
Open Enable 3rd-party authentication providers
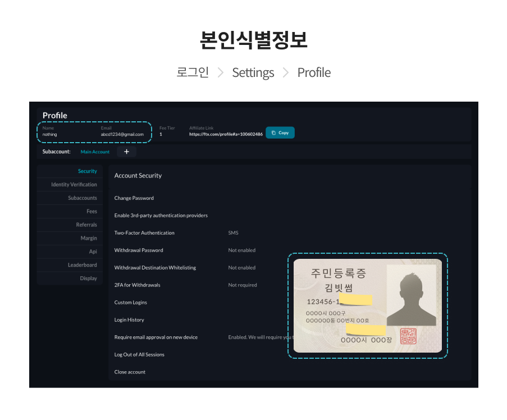pyautogui.click(x=161, y=216)
